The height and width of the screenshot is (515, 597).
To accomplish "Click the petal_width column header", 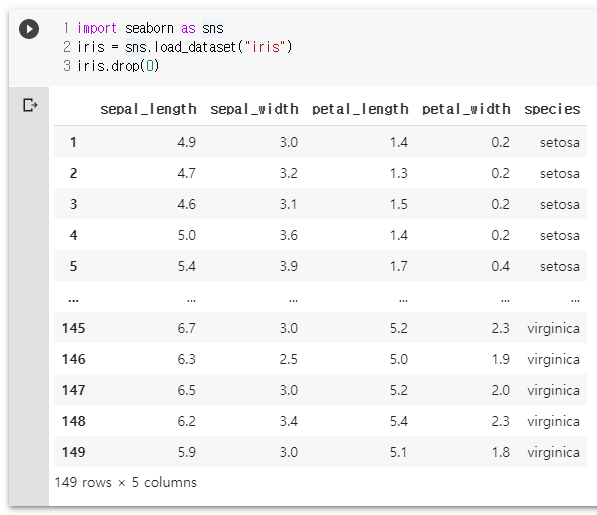I will coord(466,109).
